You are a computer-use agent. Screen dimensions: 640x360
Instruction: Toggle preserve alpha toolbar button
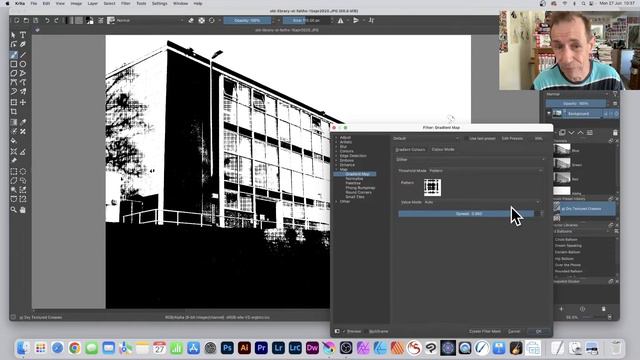202,20
